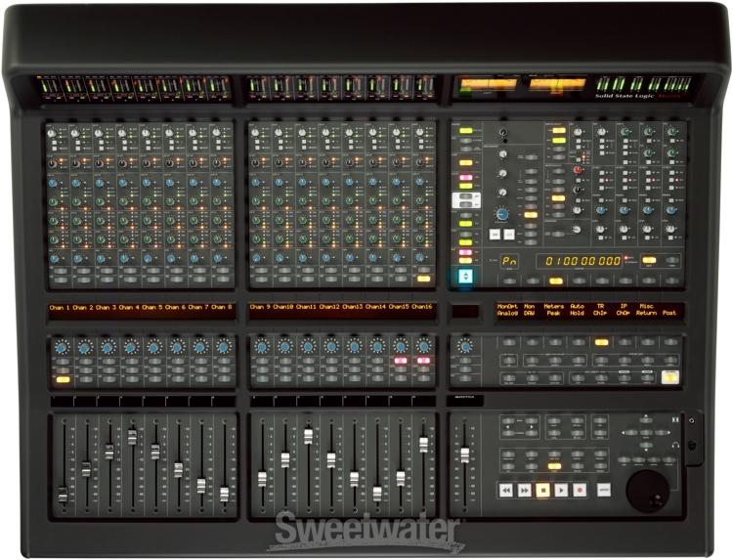This screenshot has height=560, width=733.
Task: Start playback with the play transport button
Action: point(561,490)
